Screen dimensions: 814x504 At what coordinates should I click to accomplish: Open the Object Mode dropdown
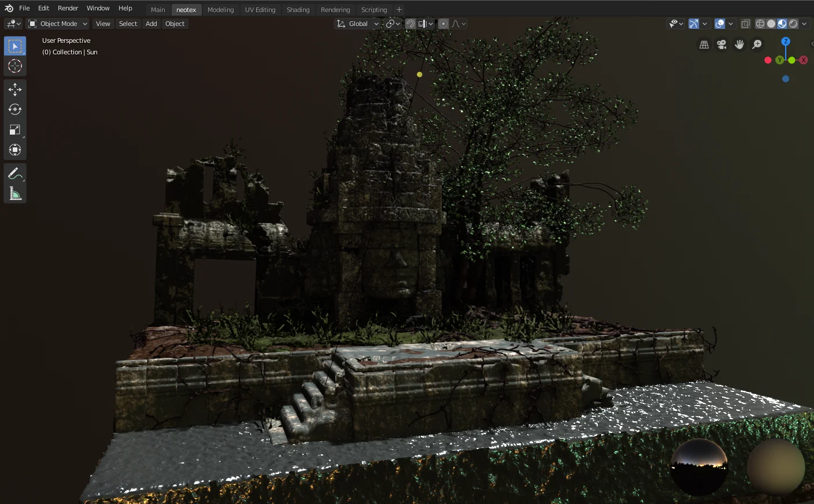point(57,24)
